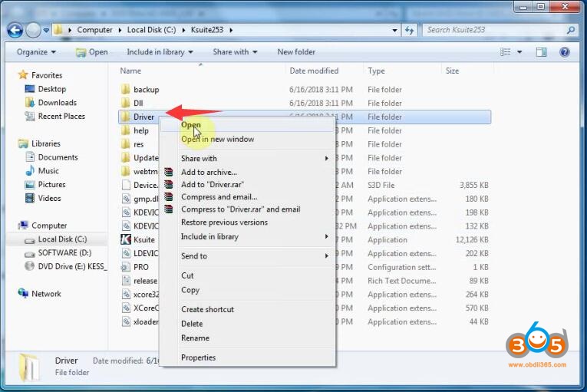Open Downloads in Favorites

pos(57,103)
